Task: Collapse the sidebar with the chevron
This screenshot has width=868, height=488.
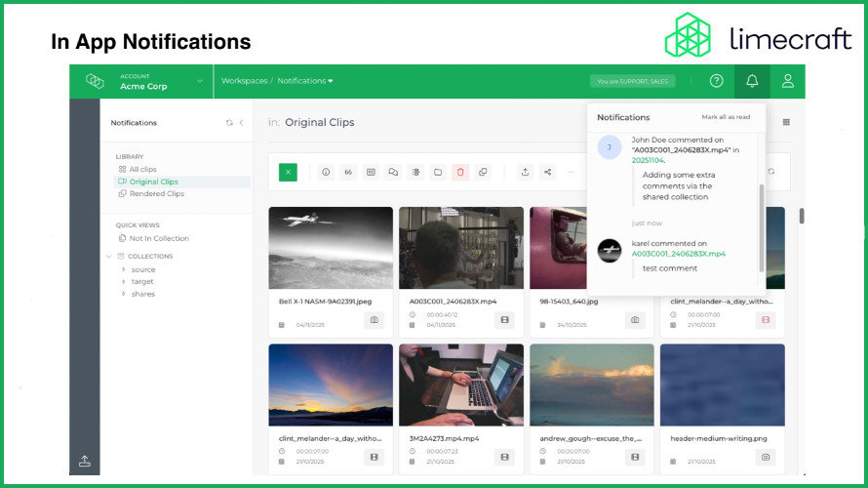Action: coord(241,122)
